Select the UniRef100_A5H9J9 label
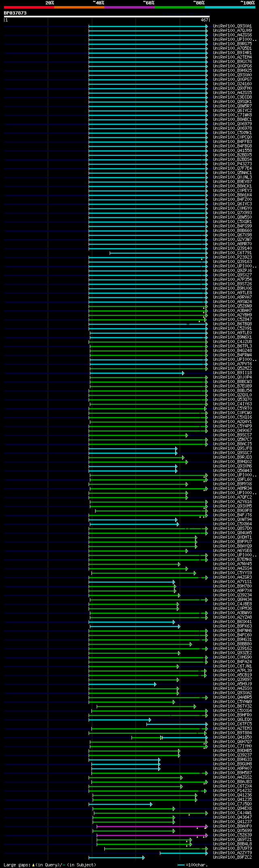This screenshot has height=868, width=259. (x=232, y=684)
